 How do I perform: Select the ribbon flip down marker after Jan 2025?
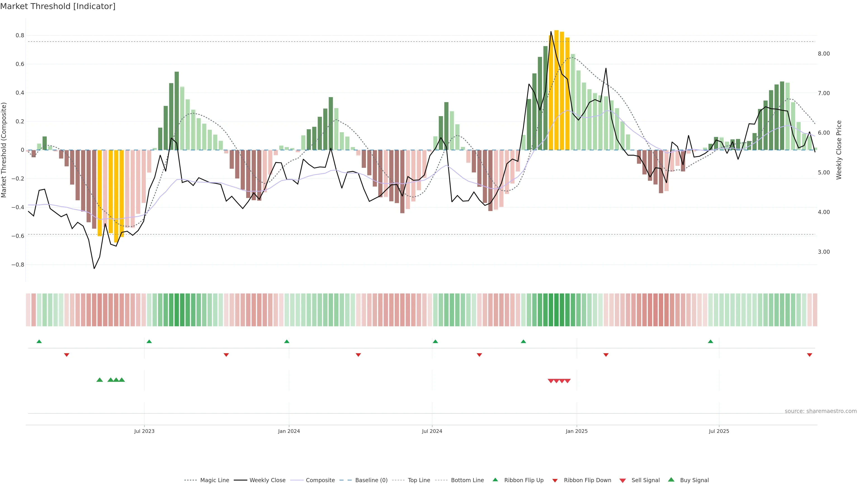[606, 355]
